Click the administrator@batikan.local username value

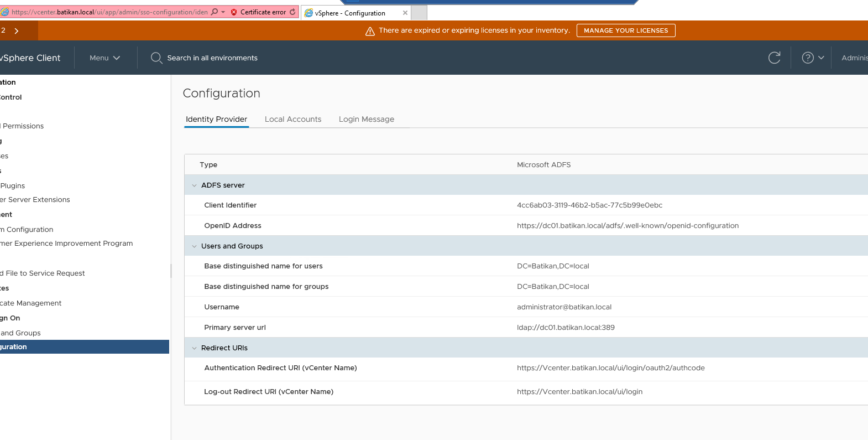[564, 307]
